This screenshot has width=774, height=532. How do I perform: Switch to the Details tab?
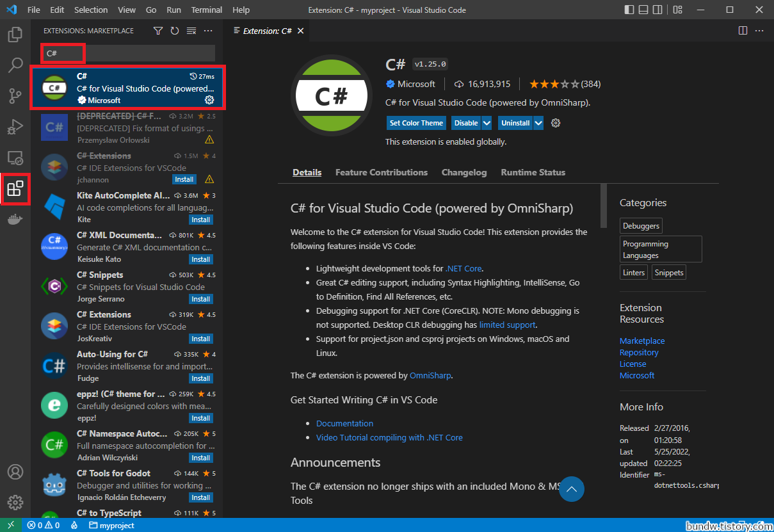point(307,172)
